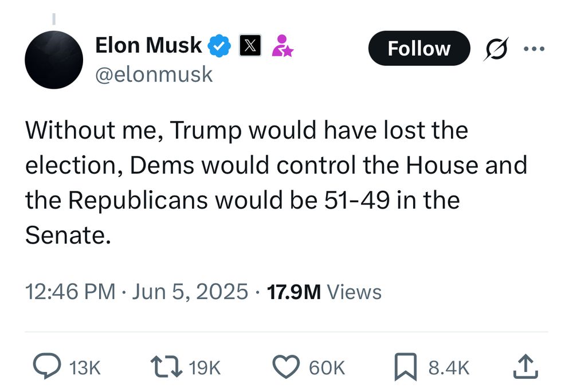Open Elon Musk's profile name link
The width and height of the screenshot is (573, 392).
click(149, 45)
